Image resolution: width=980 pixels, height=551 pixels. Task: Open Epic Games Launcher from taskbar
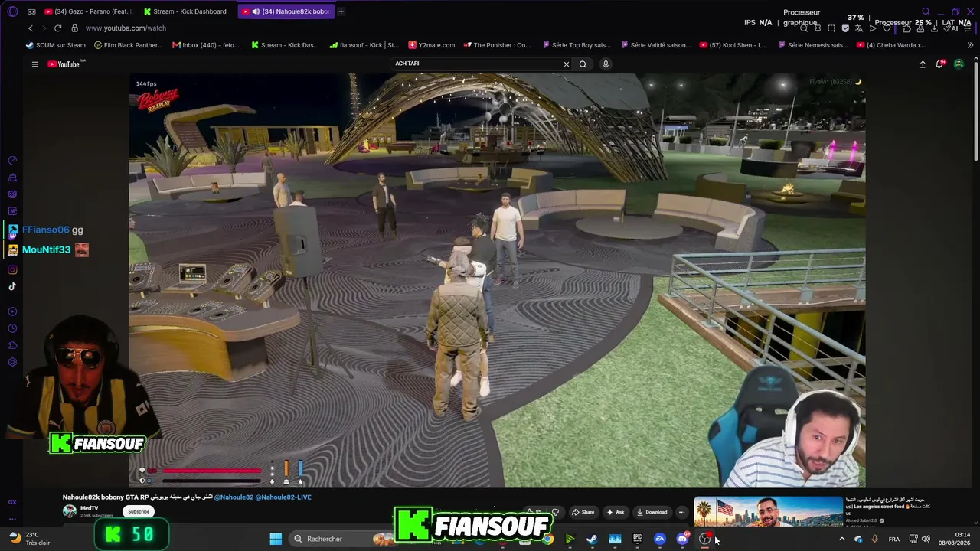point(637,539)
